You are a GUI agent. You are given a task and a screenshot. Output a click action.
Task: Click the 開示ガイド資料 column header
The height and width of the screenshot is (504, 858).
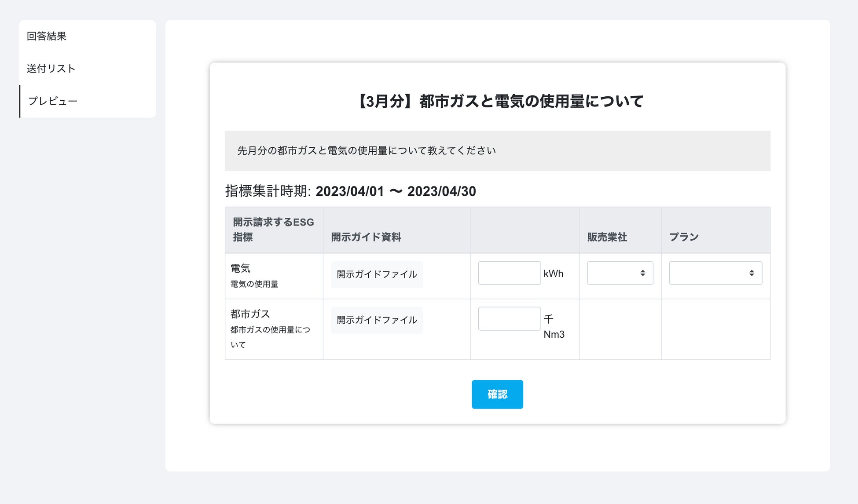(366, 237)
